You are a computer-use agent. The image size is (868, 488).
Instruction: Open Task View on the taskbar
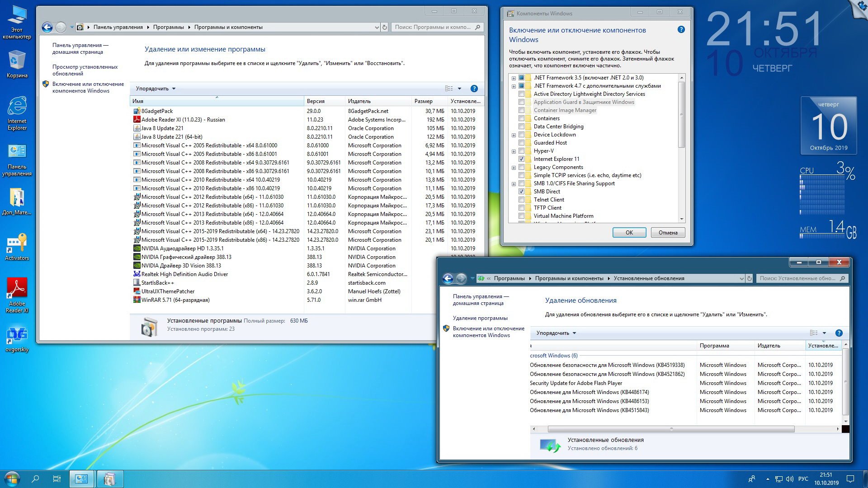(57, 479)
